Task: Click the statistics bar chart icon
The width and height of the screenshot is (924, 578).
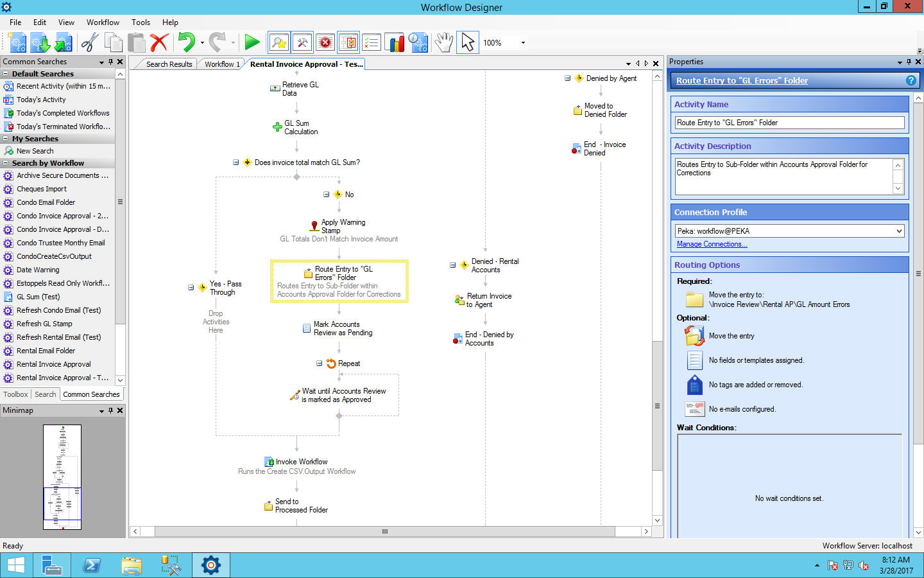Action: [395, 43]
